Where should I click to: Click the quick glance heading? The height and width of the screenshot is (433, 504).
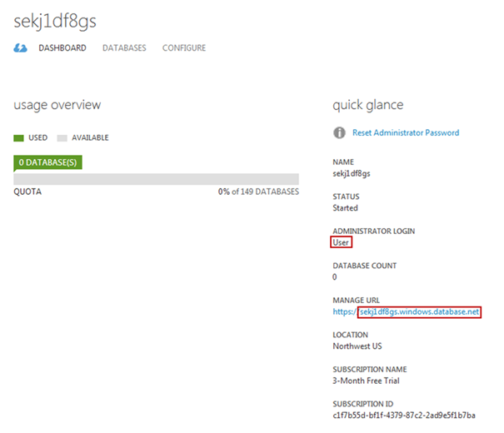pyautogui.click(x=368, y=105)
